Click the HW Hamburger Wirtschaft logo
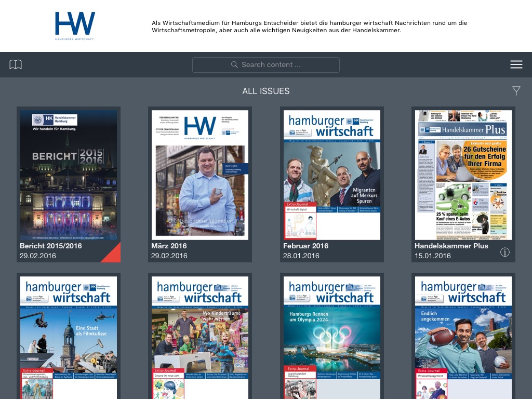532x399 pixels. click(75, 26)
